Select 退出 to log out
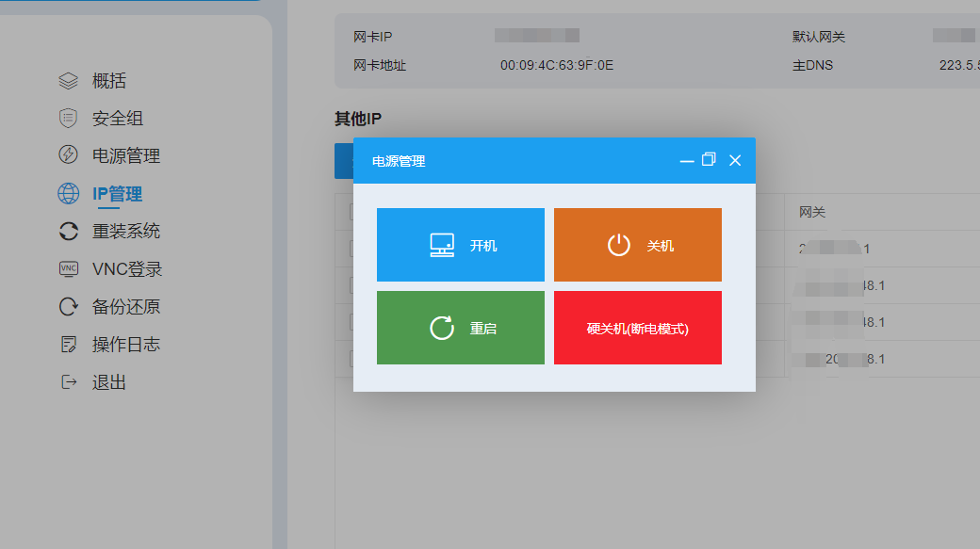Viewport: 980px width, 549px height. click(108, 382)
